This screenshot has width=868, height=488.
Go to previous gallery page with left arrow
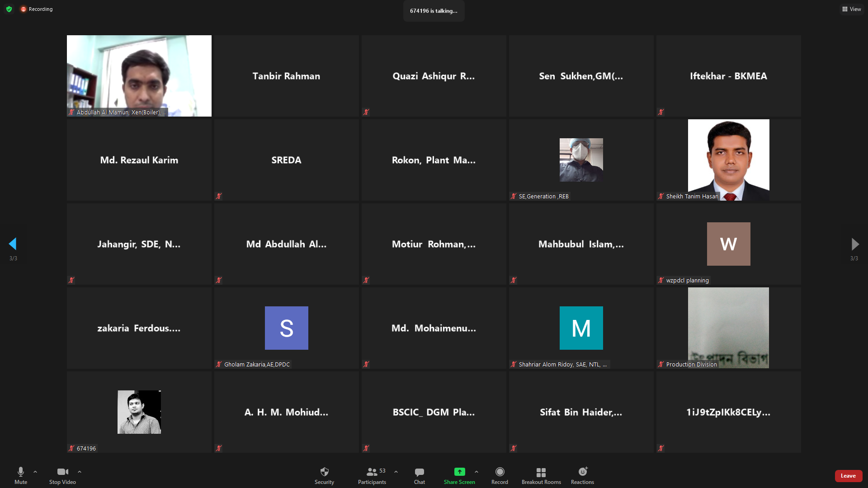click(13, 244)
